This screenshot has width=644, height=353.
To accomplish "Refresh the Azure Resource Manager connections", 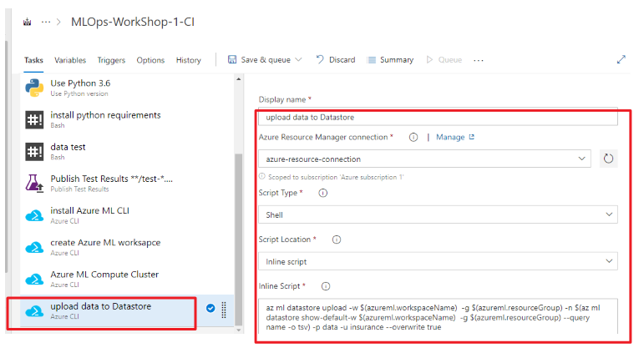I will [x=608, y=159].
